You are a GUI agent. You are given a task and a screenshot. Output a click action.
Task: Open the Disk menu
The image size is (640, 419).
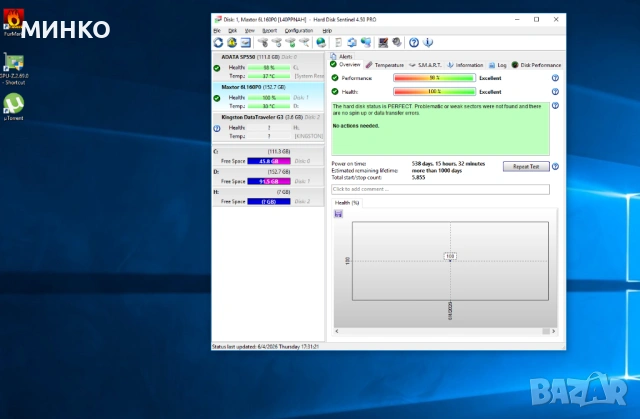click(x=232, y=31)
